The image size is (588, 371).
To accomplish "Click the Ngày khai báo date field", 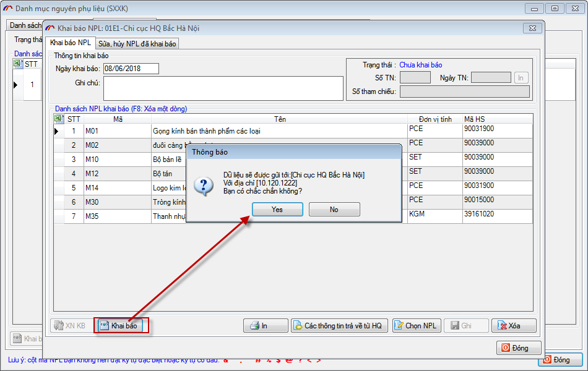I will pos(131,69).
